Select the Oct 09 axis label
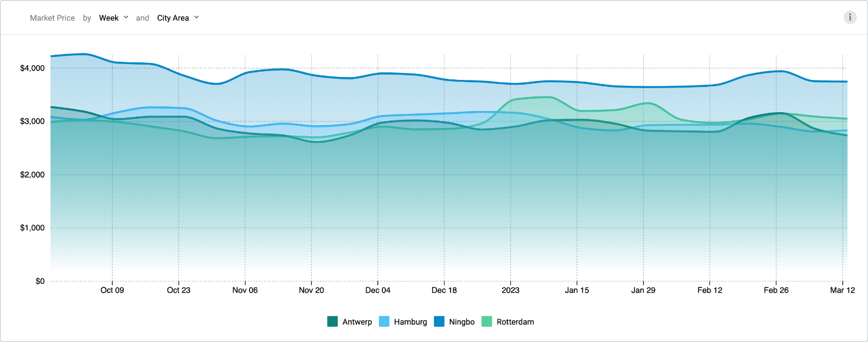 [112, 290]
